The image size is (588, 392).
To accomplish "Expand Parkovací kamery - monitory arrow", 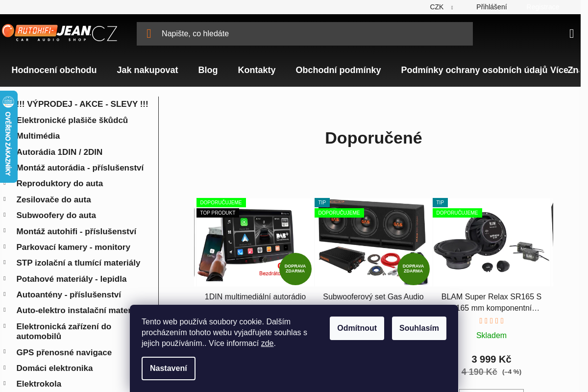I will [x=5, y=246].
